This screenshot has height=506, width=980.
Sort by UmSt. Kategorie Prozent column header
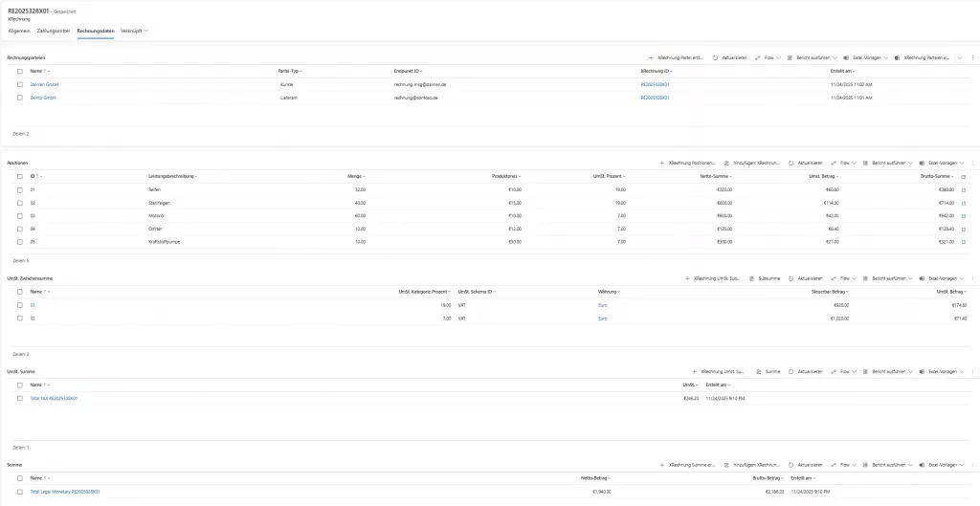(x=425, y=292)
